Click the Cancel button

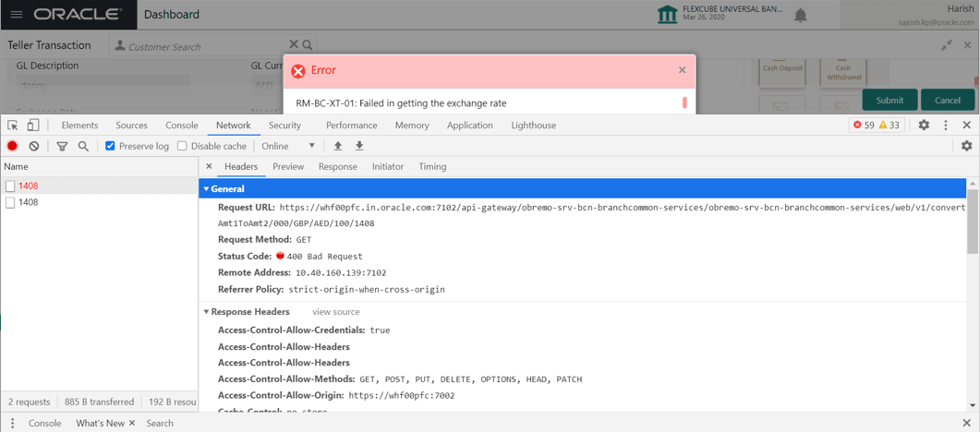(x=948, y=100)
